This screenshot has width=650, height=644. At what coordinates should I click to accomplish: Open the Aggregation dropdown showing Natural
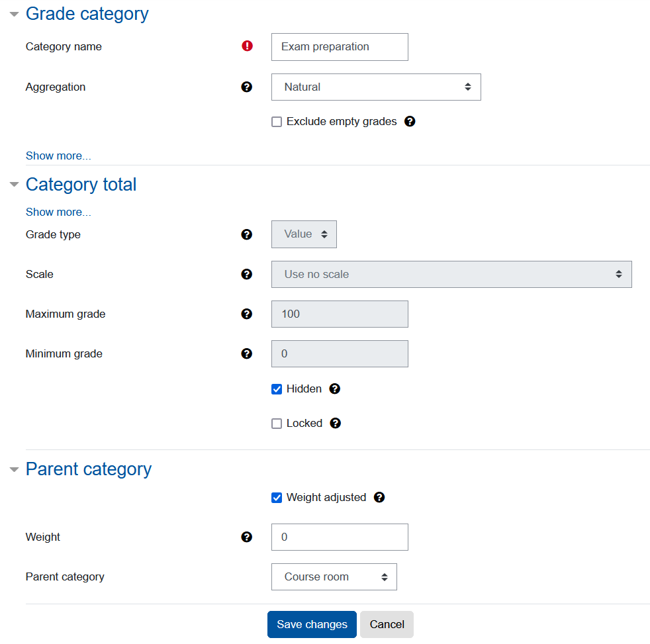pos(376,87)
